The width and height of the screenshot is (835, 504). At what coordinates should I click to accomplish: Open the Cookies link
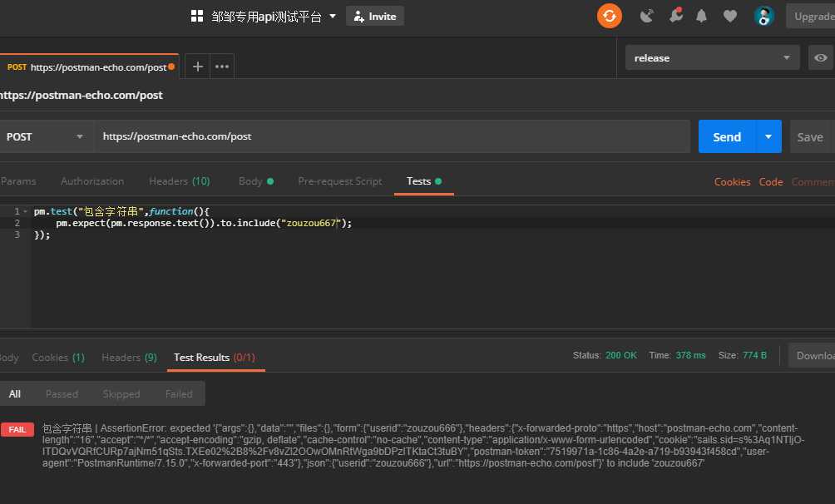click(x=732, y=181)
